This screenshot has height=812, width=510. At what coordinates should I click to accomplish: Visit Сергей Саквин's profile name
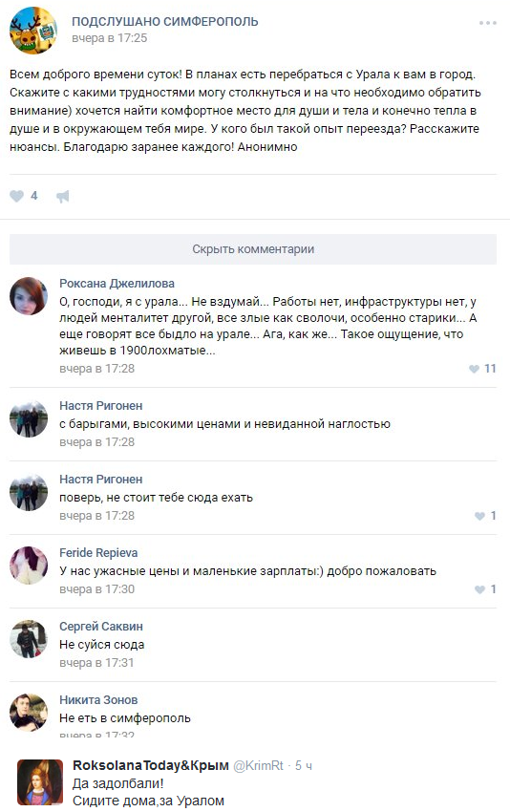[101, 627]
